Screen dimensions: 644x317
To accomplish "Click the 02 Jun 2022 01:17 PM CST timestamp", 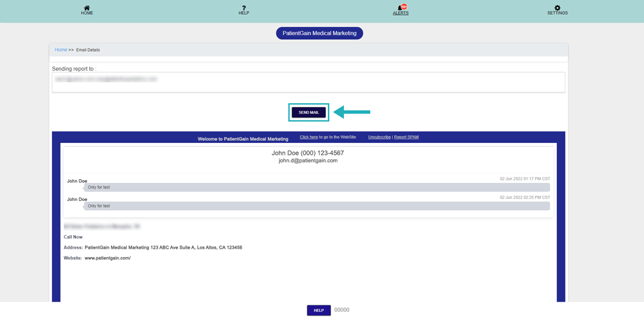I will (525, 179).
